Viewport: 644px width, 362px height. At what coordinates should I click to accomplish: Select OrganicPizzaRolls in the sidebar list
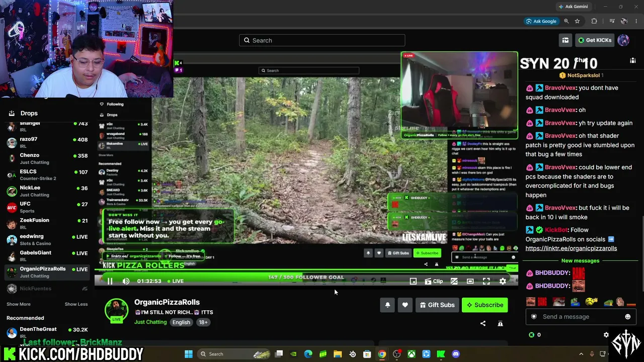48,272
